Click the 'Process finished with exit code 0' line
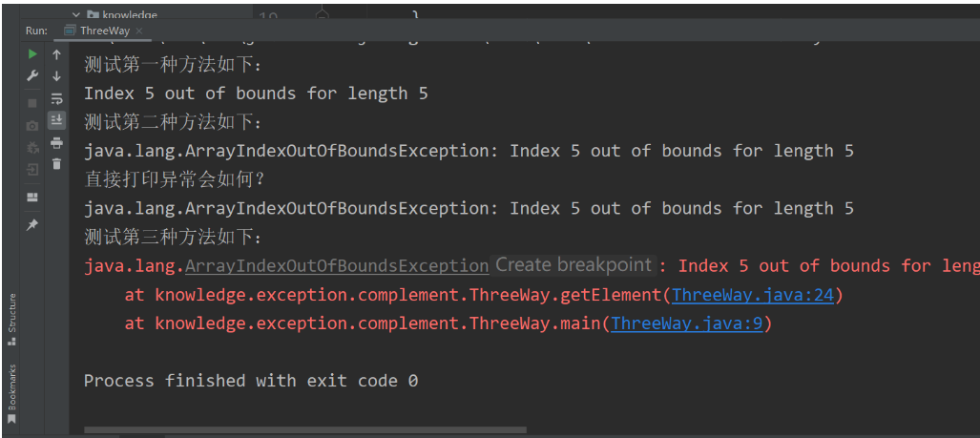The image size is (980, 438). point(251,381)
